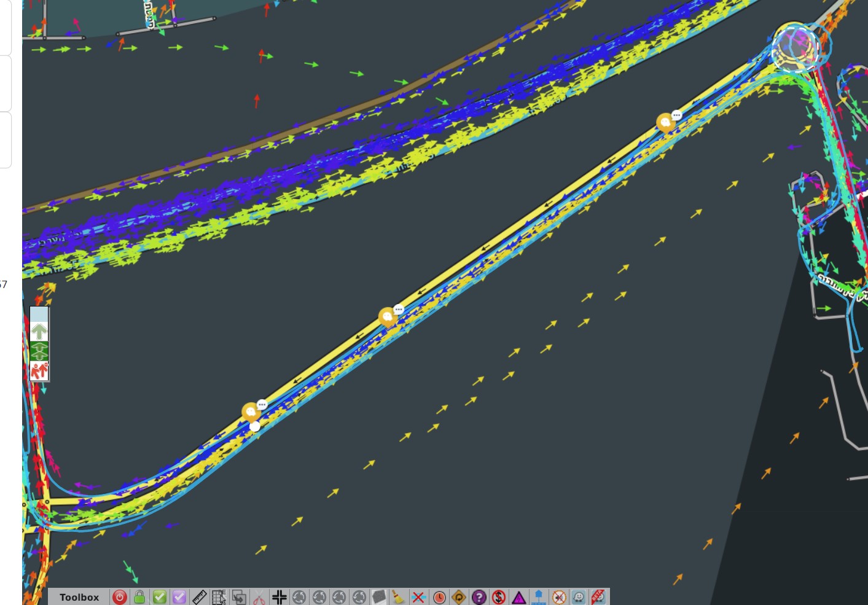This screenshot has width=868, height=605.
Task: Select double green arrow direction option
Action: pyautogui.click(x=39, y=351)
